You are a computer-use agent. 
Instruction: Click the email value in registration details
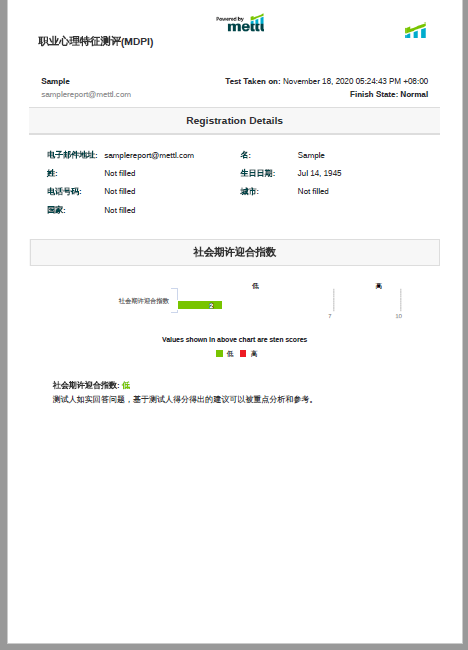click(149, 155)
